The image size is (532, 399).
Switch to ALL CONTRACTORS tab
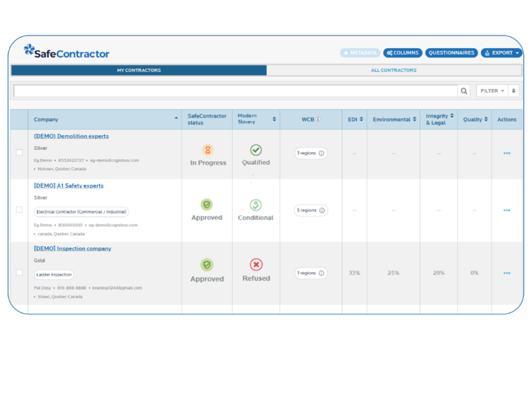point(394,70)
